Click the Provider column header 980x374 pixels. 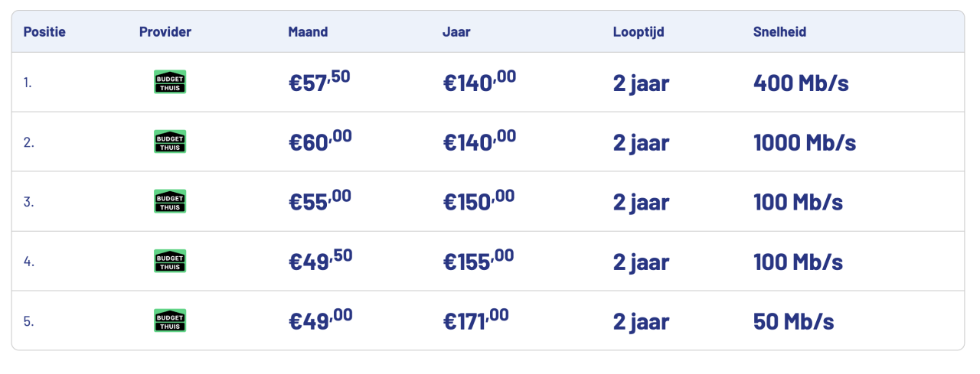(165, 32)
